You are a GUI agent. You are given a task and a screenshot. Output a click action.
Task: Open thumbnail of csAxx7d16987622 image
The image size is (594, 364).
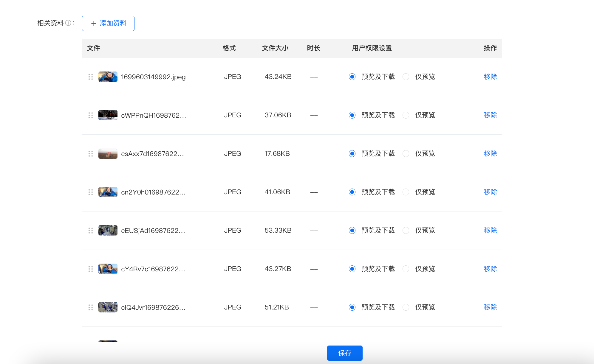coord(108,154)
